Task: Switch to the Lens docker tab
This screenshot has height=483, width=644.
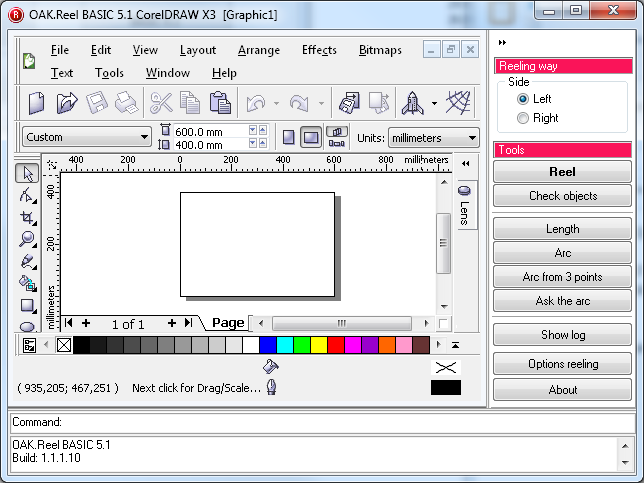Action: coord(465,205)
